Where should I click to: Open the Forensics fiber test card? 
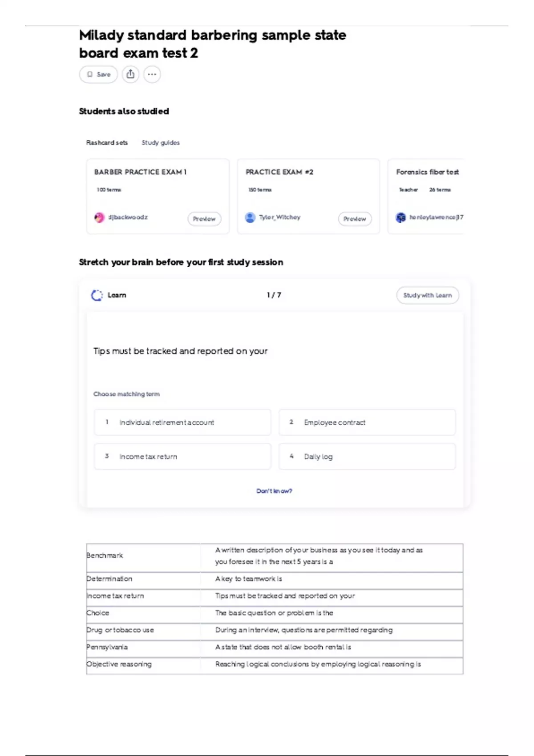pos(427,172)
